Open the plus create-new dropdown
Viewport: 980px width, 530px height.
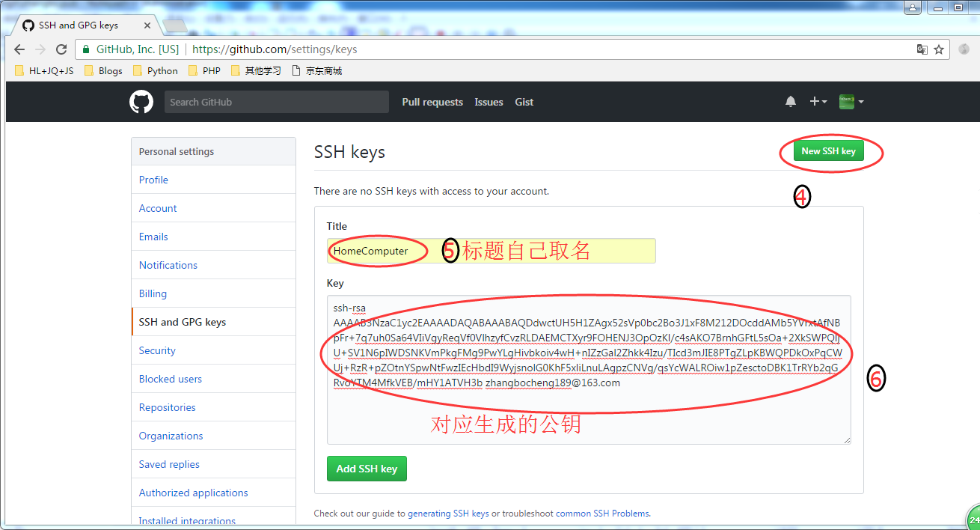point(818,102)
